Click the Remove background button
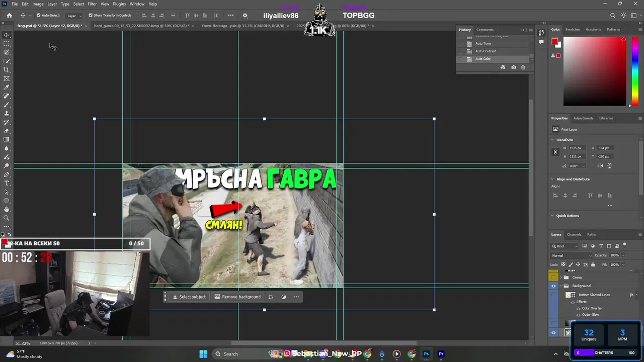This screenshot has height=362, width=644. pos(237,297)
